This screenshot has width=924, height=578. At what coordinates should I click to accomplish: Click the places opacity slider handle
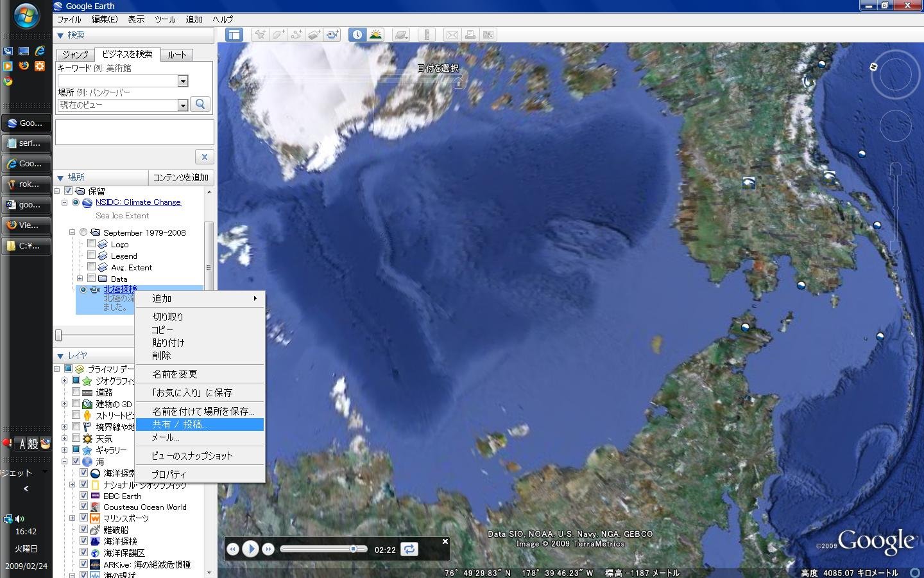(x=59, y=335)
